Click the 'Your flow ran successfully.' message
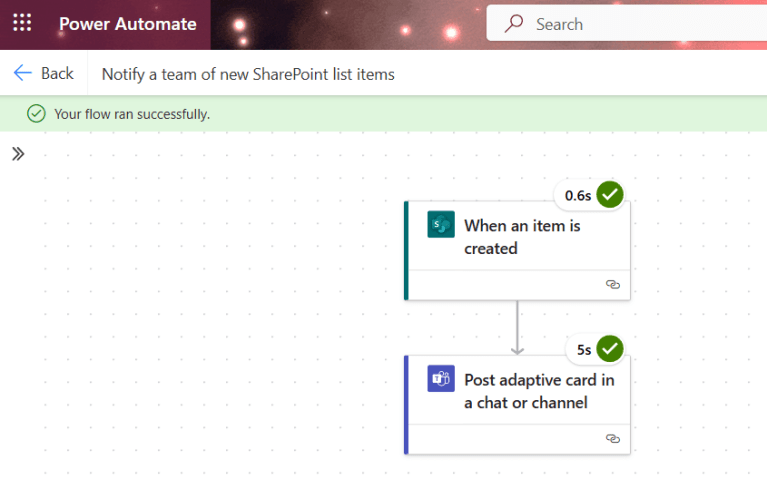This screenshot has height=479, width=767. (132, 114)
